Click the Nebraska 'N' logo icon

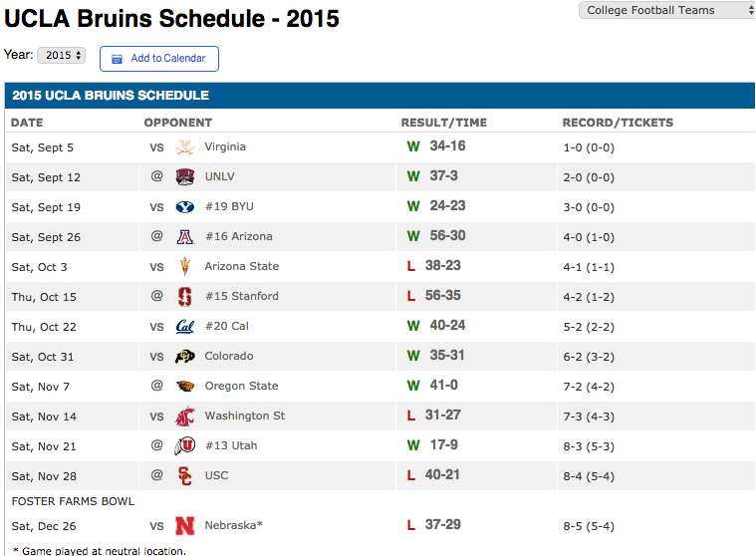coord(184,526)
